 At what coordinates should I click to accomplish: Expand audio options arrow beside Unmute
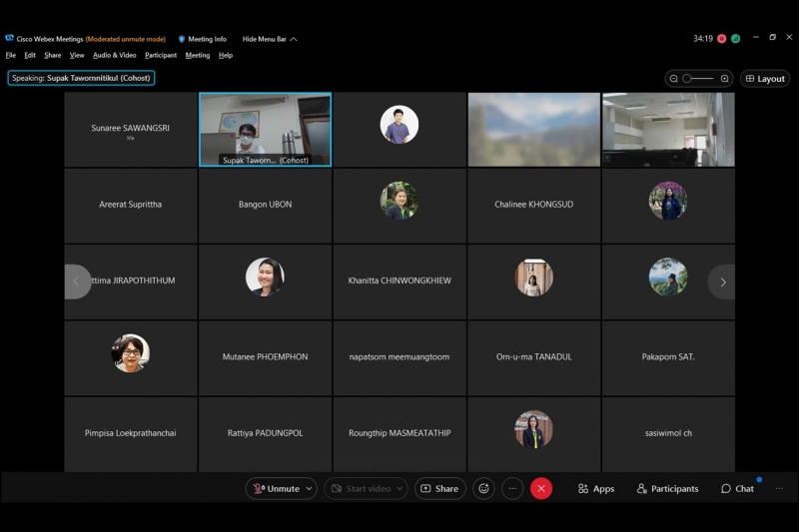tap(309, 488)
